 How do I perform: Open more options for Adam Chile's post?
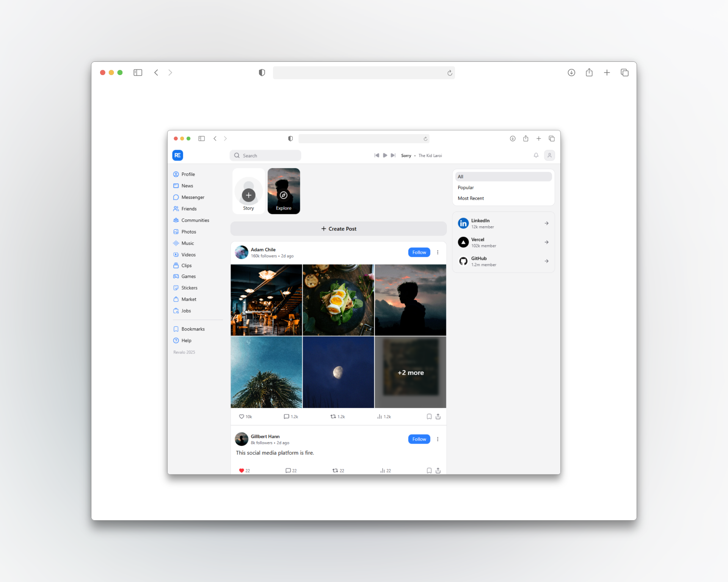(x=438, y=252)
